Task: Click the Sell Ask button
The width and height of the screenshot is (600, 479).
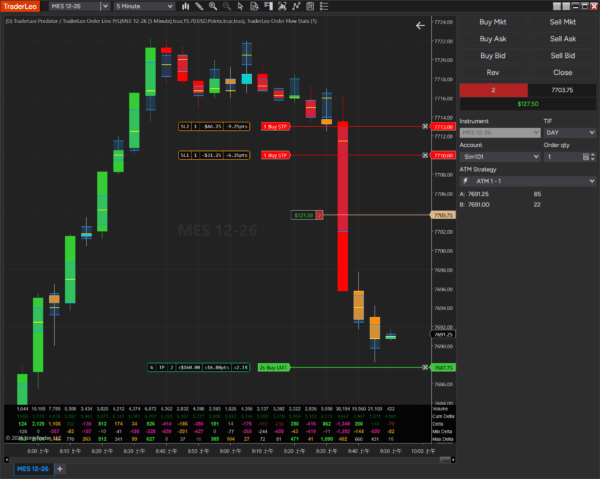Action: 562,39
